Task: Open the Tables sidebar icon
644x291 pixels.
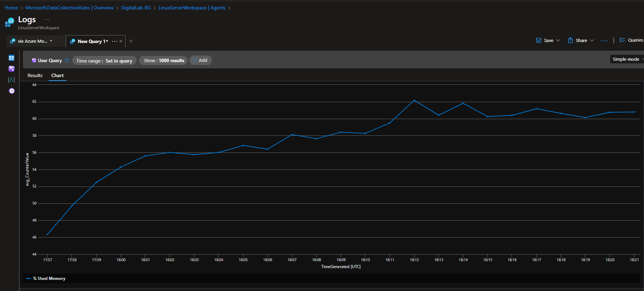Action: coord(11,58)
